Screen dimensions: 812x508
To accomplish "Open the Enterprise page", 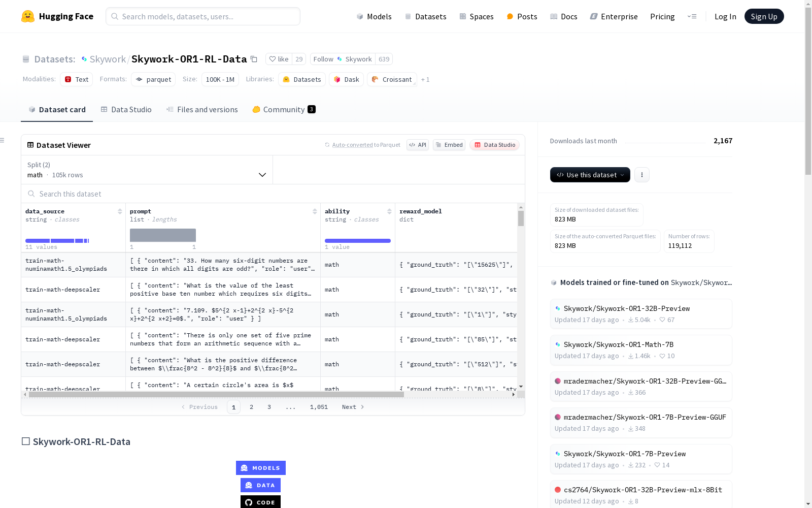I will click(x=614, y=16).
